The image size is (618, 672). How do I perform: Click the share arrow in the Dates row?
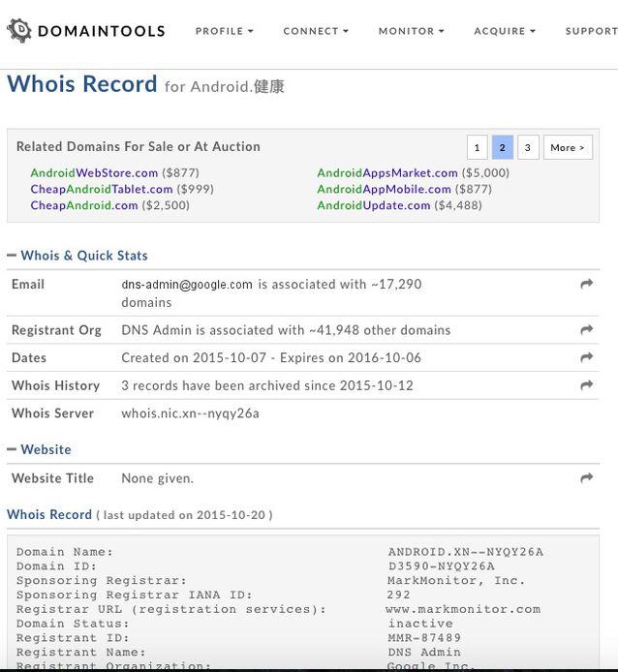tap(586, 358)
